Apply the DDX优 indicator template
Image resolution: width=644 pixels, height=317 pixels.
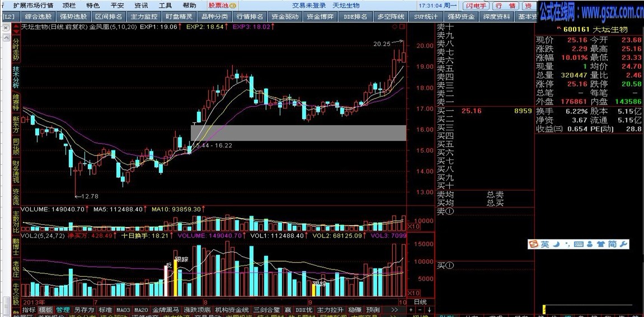pyautogui.click(x=304, y=310)
